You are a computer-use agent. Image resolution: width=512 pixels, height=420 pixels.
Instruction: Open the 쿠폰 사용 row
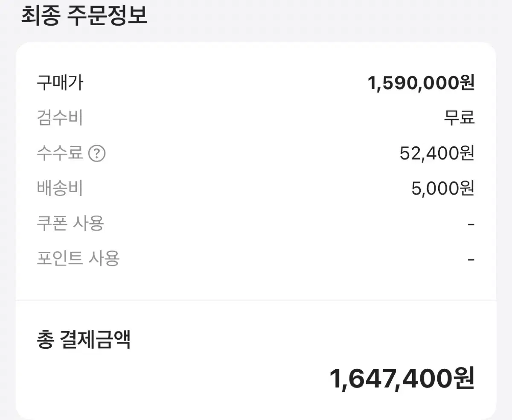click(x=70, y=223)
